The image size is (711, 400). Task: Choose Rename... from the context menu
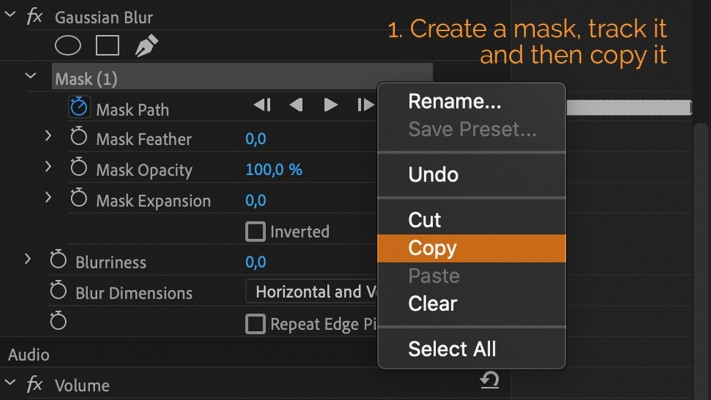pos(454,101)
